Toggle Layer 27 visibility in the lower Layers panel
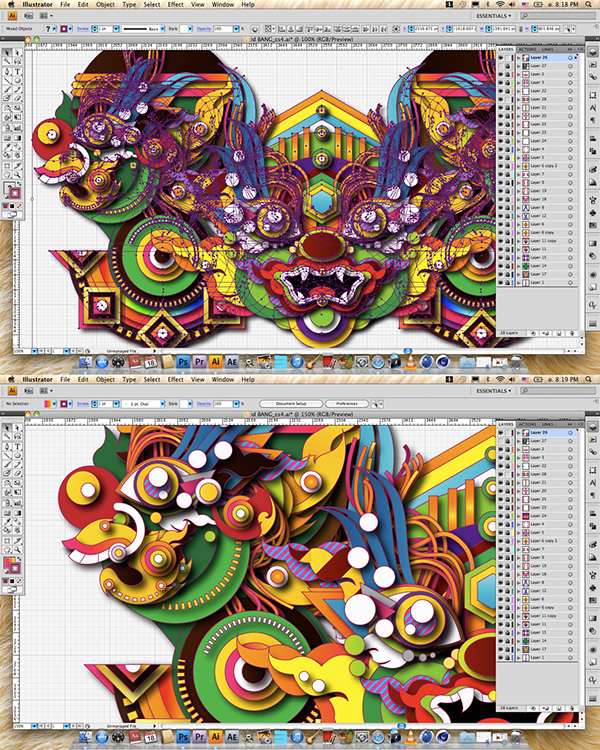The image size is (600, 750). pyautogui.click(x=502, y=440)
